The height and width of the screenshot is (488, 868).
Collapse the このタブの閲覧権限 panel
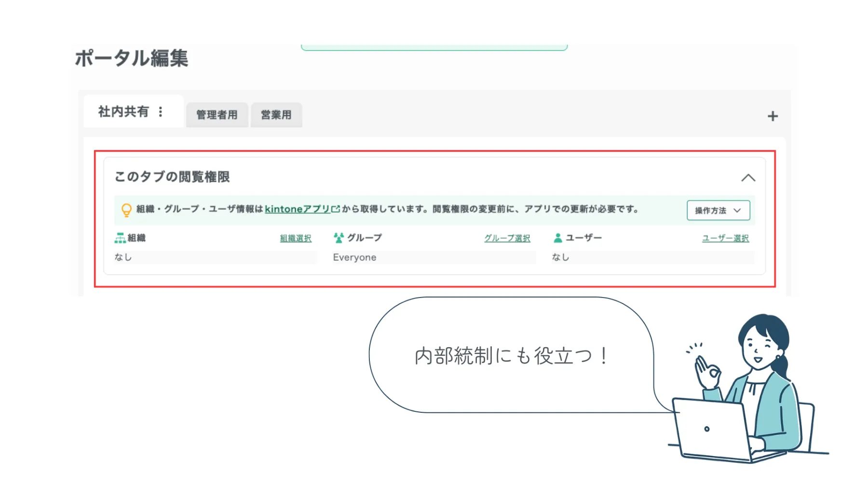point(748,178)
